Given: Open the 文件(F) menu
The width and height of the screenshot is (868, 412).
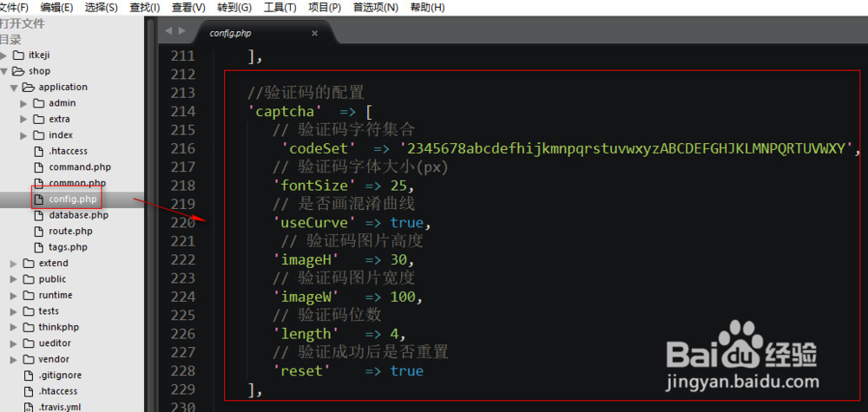Looking at the screenshot, I should tap(15, 8).
